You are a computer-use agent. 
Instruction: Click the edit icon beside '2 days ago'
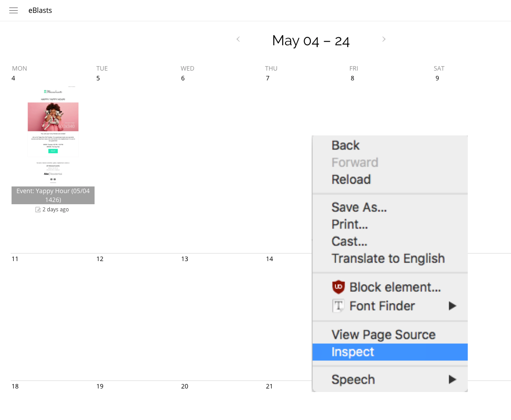click(x=38, y=210)
